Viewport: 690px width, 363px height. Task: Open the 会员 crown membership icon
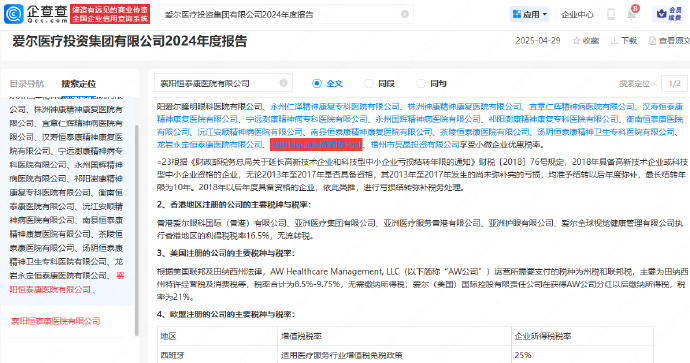669,14
